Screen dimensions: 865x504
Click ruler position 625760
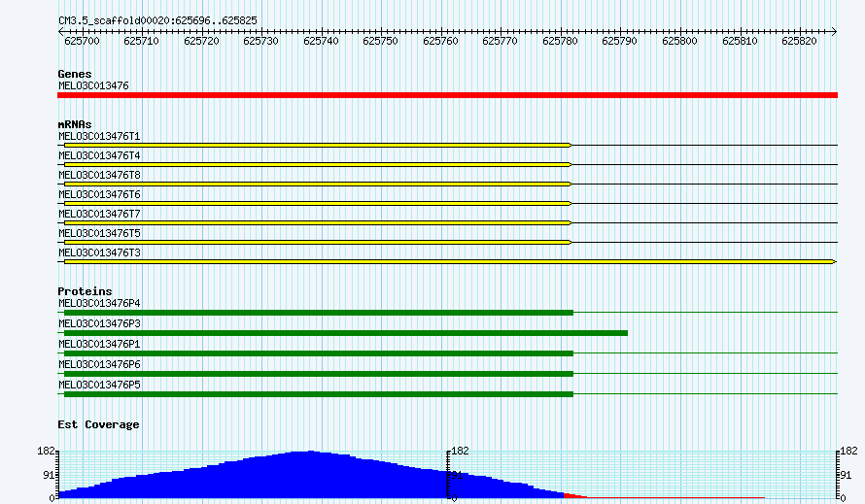[441, 41]
